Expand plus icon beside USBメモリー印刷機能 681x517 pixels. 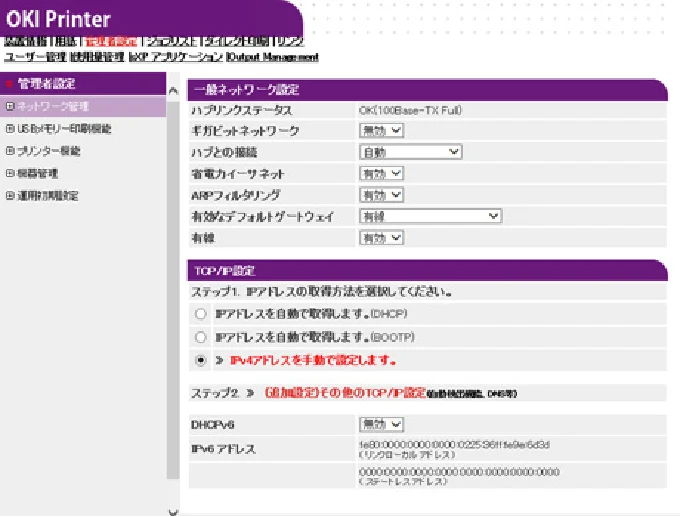[10, 129]
